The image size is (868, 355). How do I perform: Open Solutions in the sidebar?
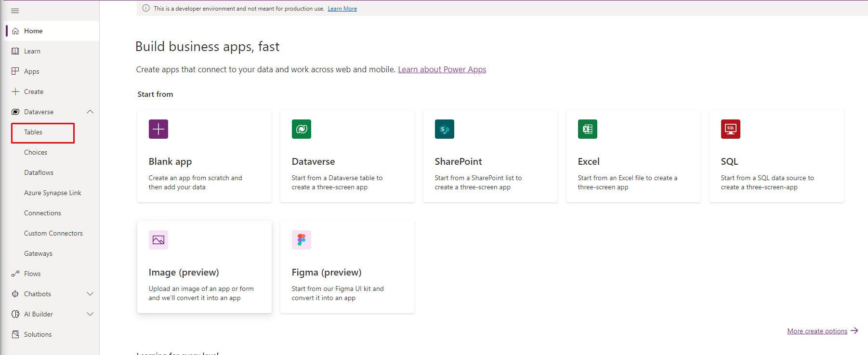[50, 334]
